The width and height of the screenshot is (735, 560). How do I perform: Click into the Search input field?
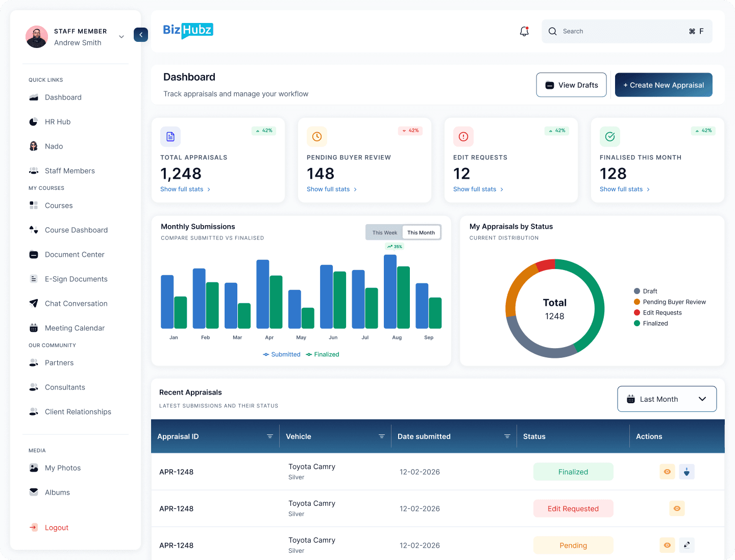[627, 32]
